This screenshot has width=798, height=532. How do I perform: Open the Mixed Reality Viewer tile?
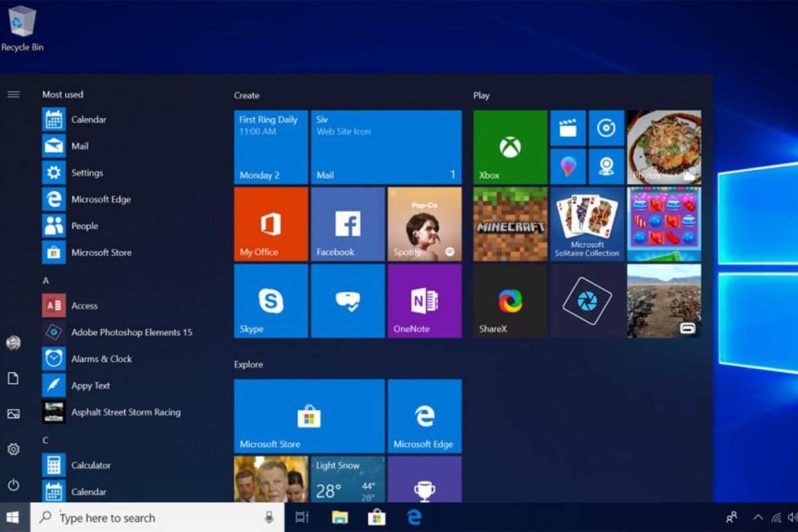pos(348,301)
